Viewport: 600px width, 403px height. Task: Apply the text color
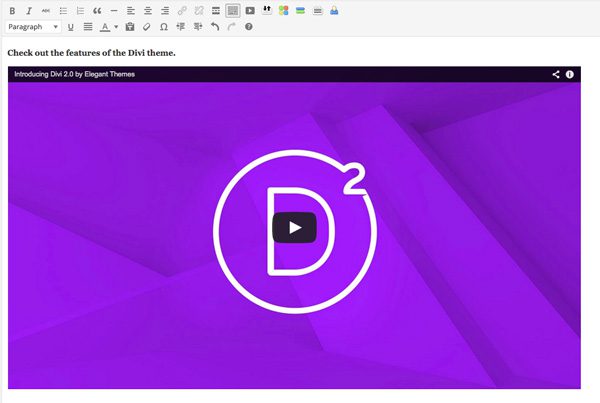(105, 27)
